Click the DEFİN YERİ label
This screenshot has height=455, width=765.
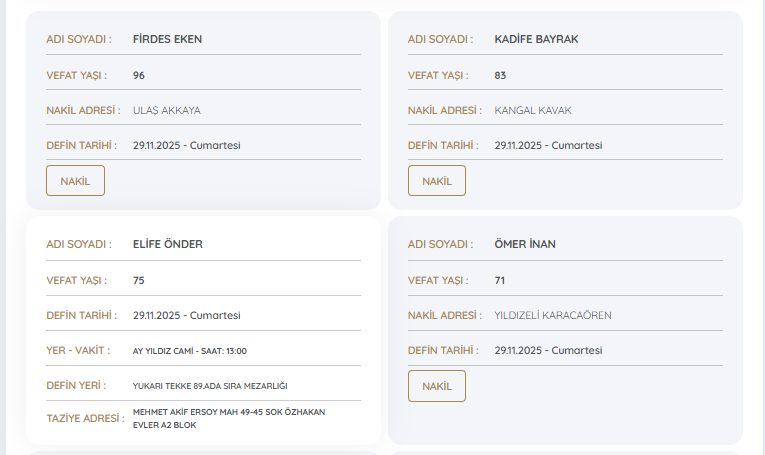(74, 385)
